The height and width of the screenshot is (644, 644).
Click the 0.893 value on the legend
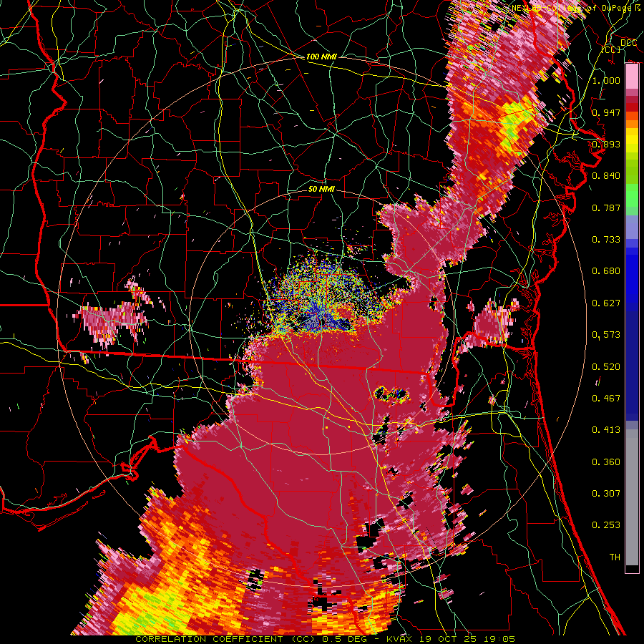[x=606, y=144]
